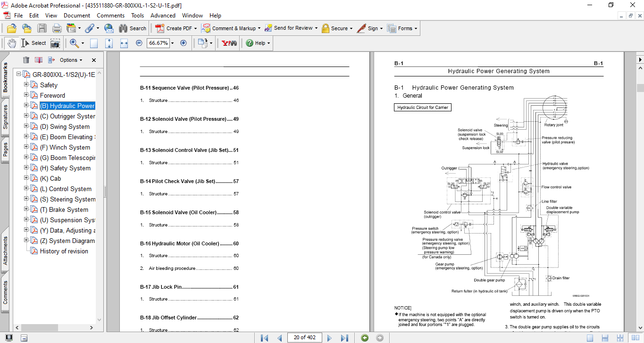
Task: Collapse the GR-800XXL-1/S2(U)-1E root bookmark
Action: (x=18, y=75)
